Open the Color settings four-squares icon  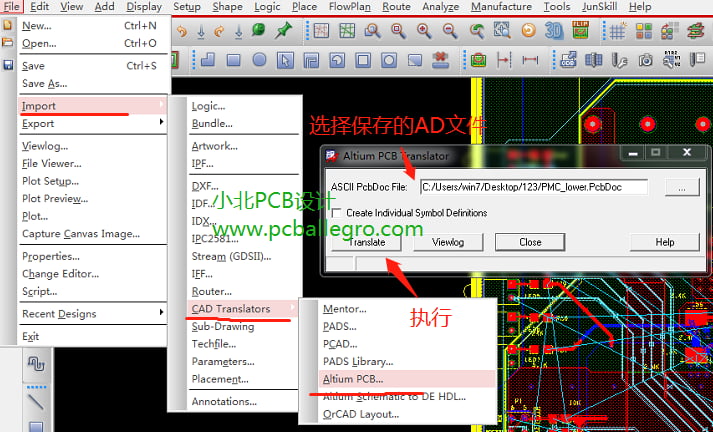tap(643, 31)
